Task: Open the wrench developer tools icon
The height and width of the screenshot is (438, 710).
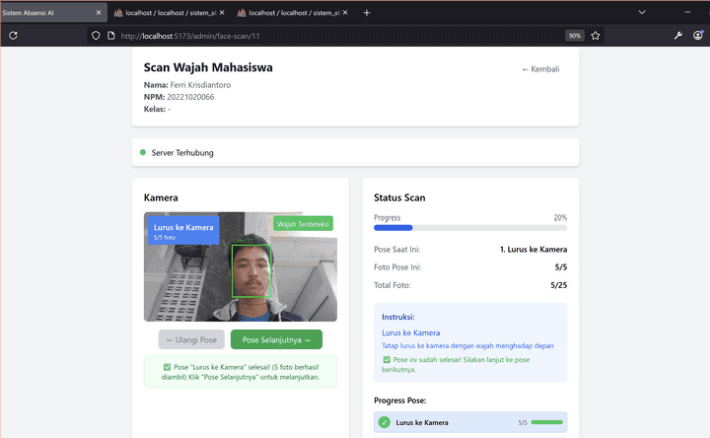Action: (678, 35)
